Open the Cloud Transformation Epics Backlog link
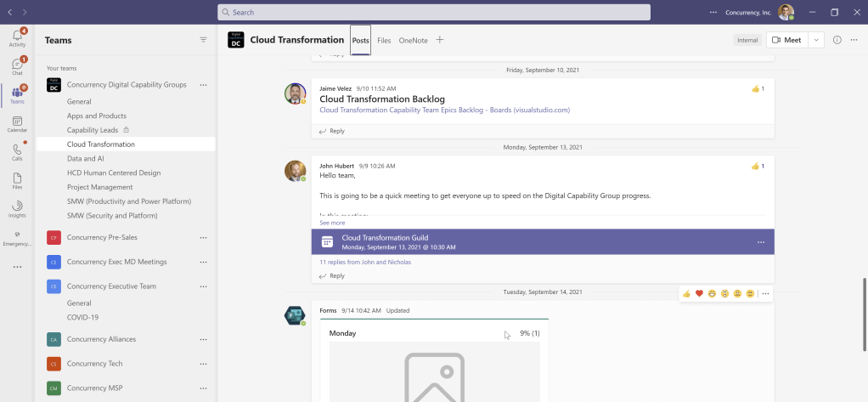The image size is (868, 402). tap(444, 110)
